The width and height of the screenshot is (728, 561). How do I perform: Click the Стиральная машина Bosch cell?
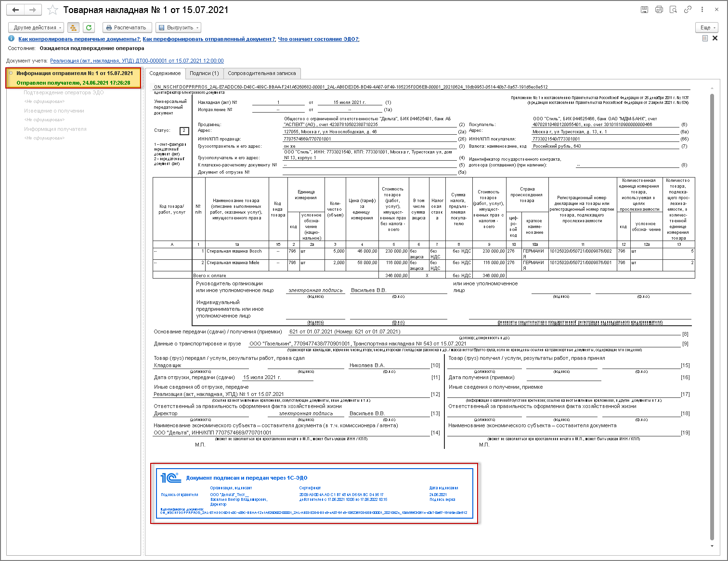(237, 254)
